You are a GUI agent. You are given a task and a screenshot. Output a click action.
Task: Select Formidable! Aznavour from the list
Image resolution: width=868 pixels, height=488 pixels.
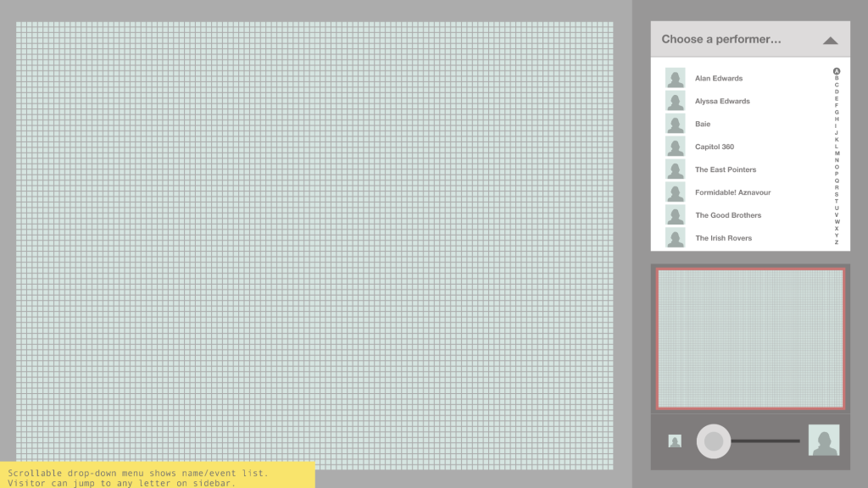(x=732, y=192)
